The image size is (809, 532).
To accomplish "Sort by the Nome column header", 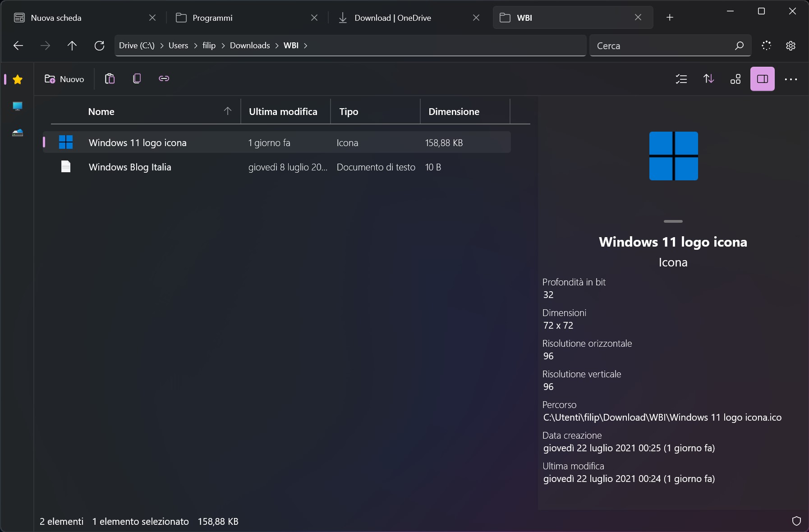I will pos(101,112).
